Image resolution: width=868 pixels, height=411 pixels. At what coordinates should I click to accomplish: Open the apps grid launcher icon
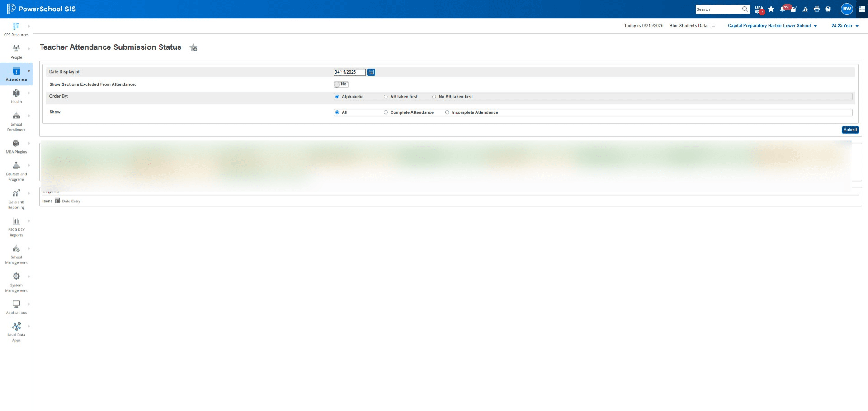coord(862,9)
